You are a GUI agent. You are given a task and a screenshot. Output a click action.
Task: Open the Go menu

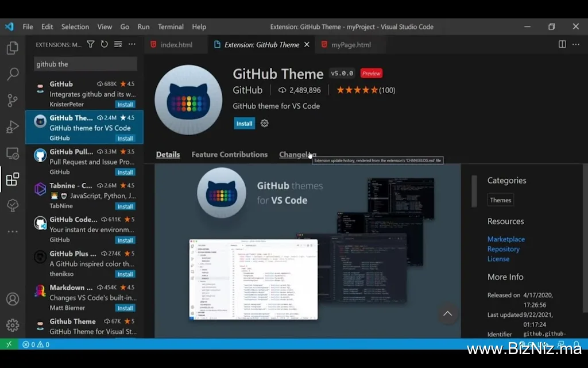tap(125, 26)
